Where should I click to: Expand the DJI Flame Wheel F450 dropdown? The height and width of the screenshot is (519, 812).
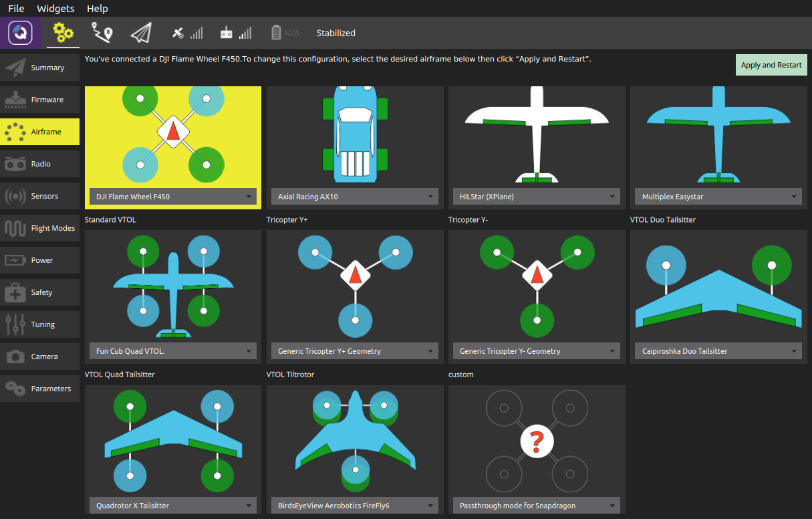click(173, 197)
